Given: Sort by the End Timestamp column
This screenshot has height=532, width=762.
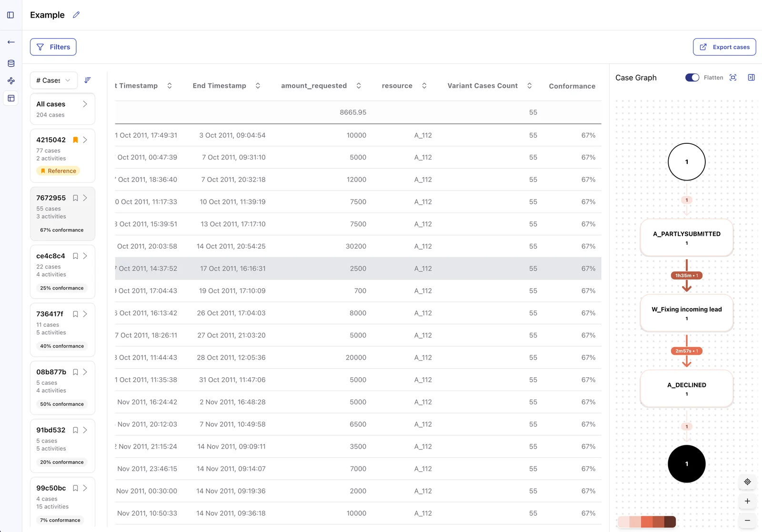Looking at the screenshot, I should (258, 86).
